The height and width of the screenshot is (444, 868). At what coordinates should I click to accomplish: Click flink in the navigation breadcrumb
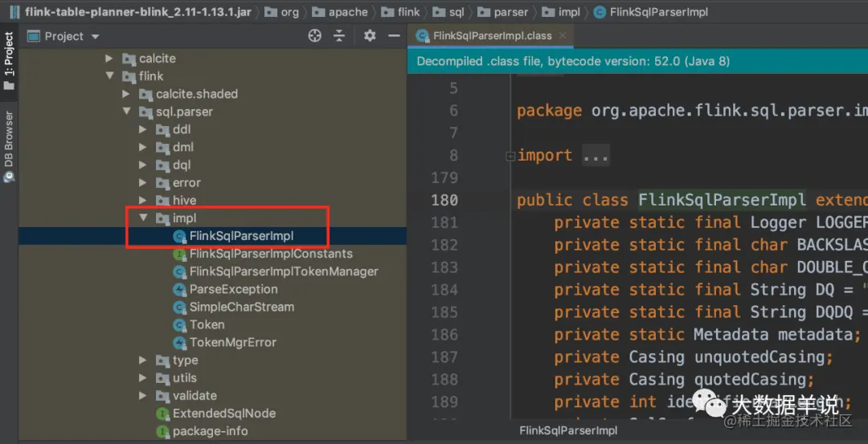click(408, 11)
